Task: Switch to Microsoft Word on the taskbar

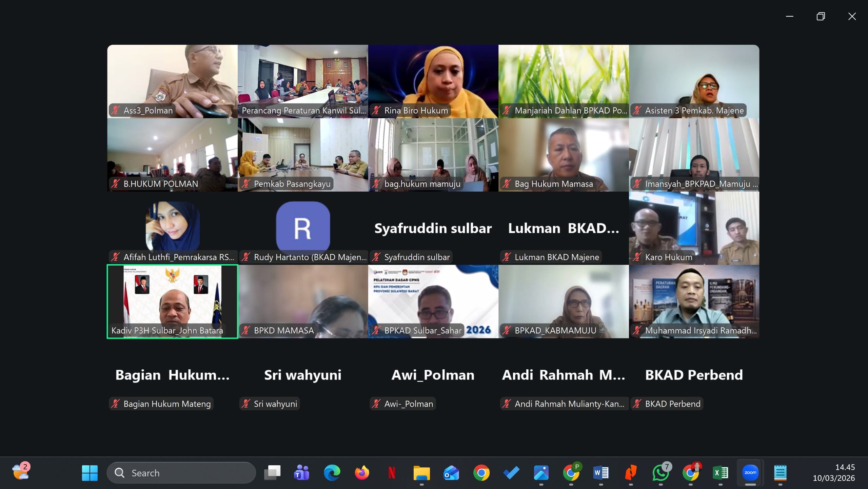Action: tap(601, 473)
